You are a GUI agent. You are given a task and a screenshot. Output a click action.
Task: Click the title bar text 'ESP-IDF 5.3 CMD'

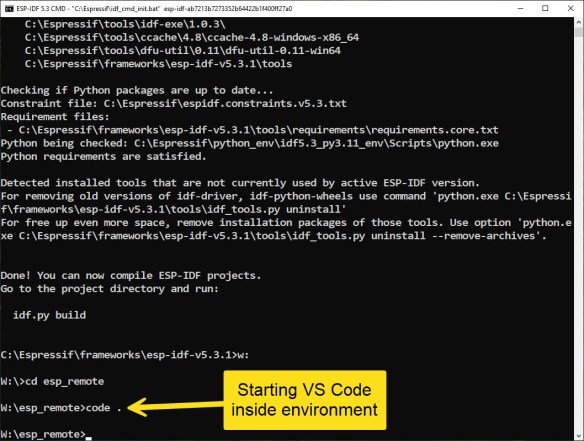pyautogui.click(x=41, y=8)
